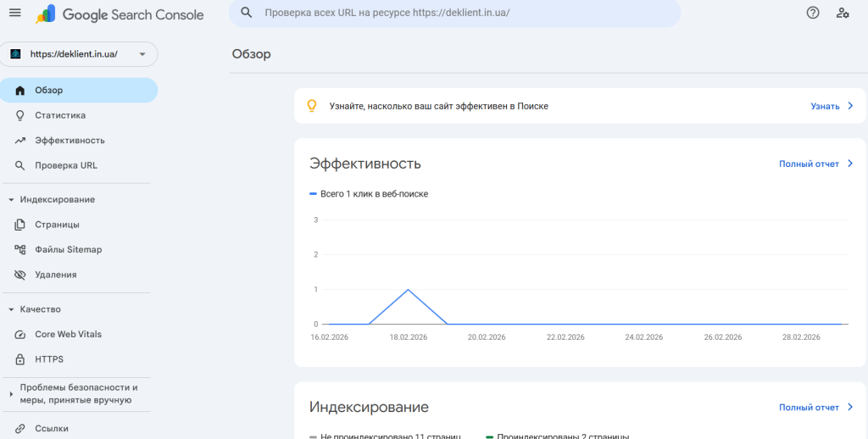Open the Help question mark icon
The height and width of the screenshot is (439, 868).
tap(813, 13)
